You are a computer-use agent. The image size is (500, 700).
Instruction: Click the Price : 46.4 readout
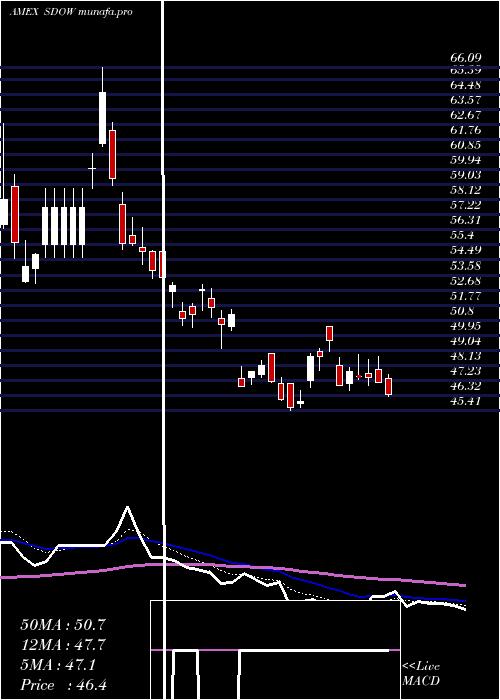point(63,685)
